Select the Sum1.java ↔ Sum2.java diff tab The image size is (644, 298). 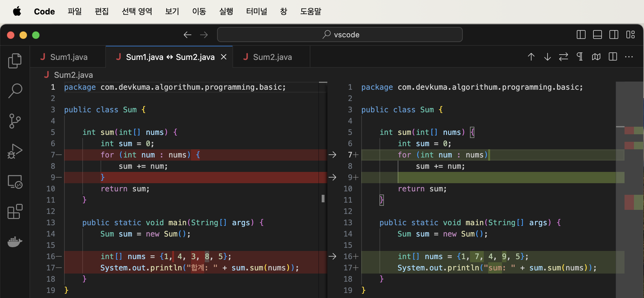pos(170,57)
